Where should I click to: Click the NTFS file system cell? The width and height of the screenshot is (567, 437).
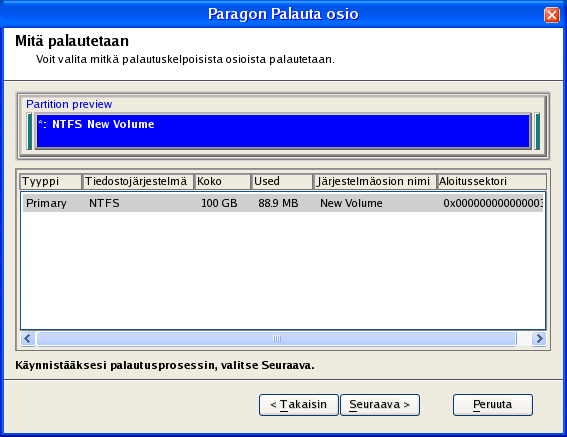pos(104,203)
